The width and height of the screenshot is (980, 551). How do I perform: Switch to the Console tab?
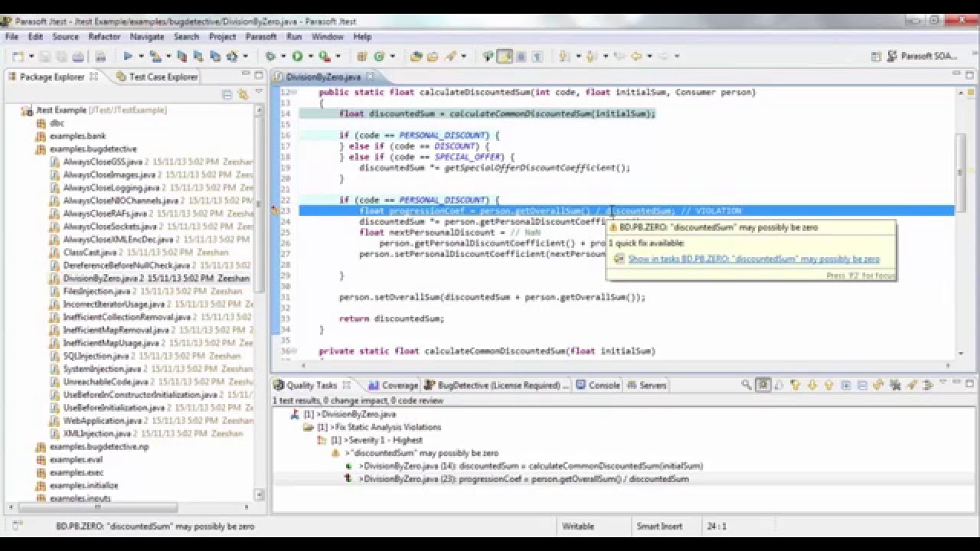pyautogui.click(x=597, y=385)
